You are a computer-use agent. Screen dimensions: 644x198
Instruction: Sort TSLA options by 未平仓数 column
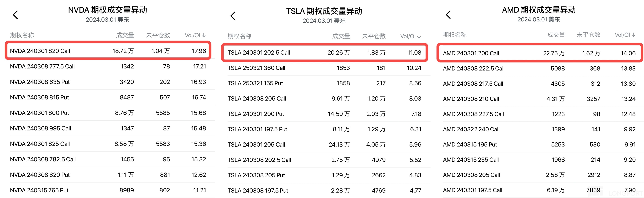[374, 36]
